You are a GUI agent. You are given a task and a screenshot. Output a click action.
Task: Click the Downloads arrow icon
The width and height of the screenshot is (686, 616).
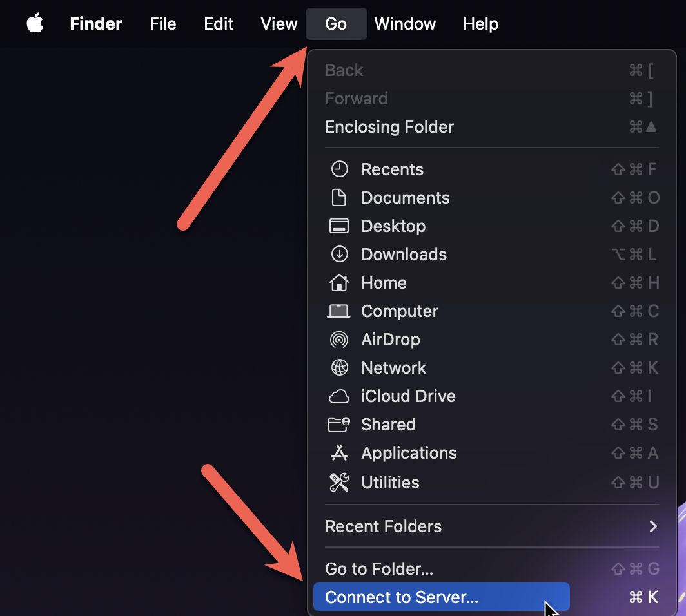340,254
